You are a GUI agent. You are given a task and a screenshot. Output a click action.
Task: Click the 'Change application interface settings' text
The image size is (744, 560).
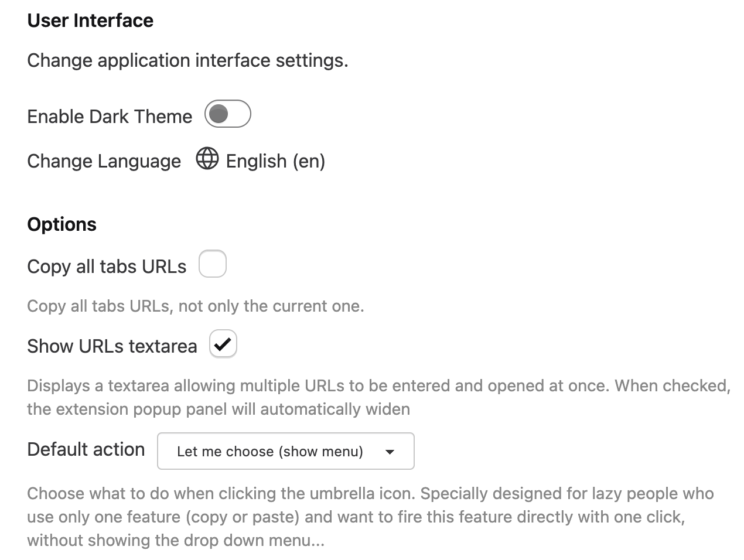pyautogui.click(x=187, y=60)
